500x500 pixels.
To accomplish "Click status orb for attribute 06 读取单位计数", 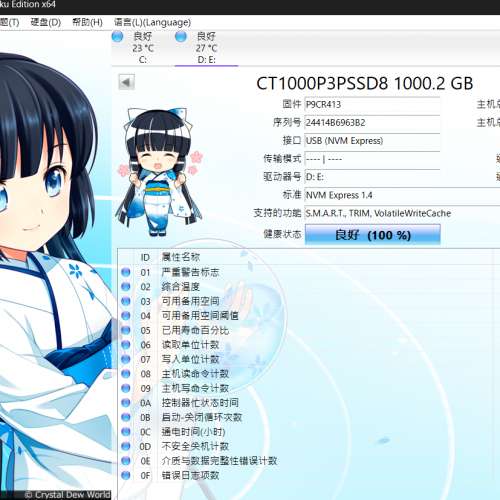I will click(x=126, y=345).
